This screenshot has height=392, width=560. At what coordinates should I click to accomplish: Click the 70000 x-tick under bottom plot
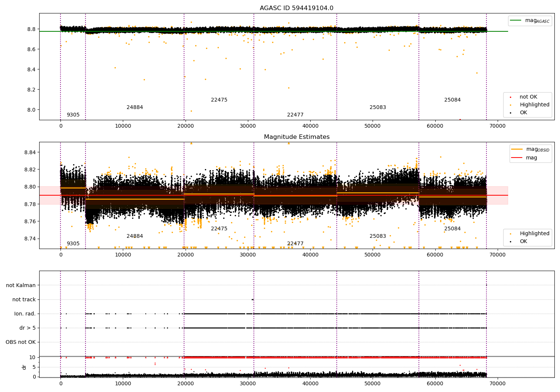(x=497, y=383)
